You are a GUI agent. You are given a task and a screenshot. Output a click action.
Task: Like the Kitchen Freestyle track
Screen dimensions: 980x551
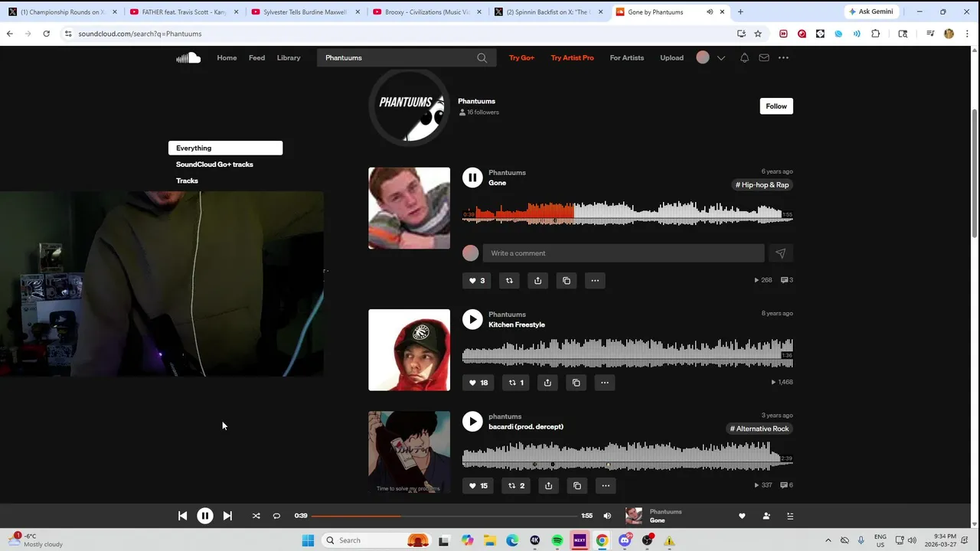click(479, 383)
